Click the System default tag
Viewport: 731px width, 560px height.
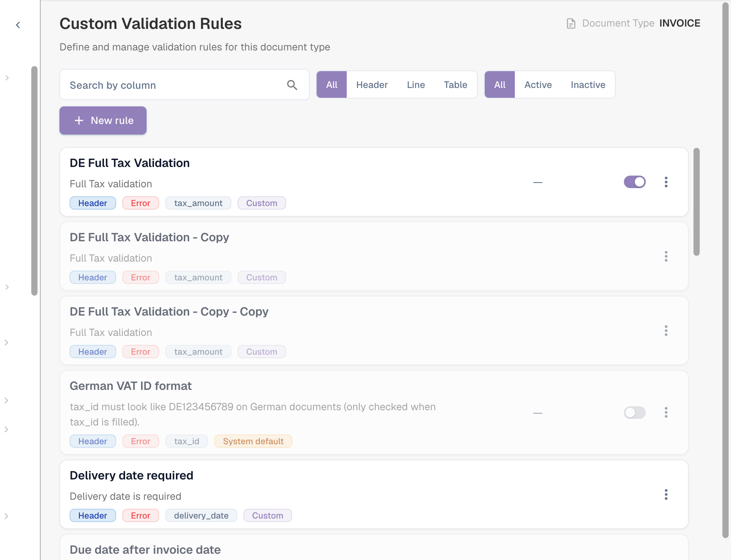pos(253,441)
